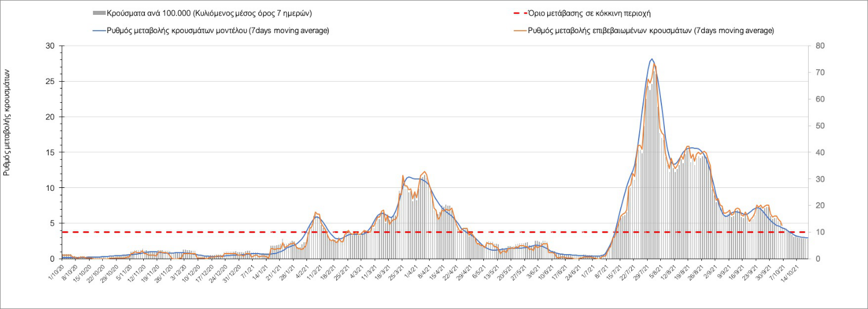Click right axis value 80
Viewport: 868px width, 309px height.
click(x=820, y=46)
